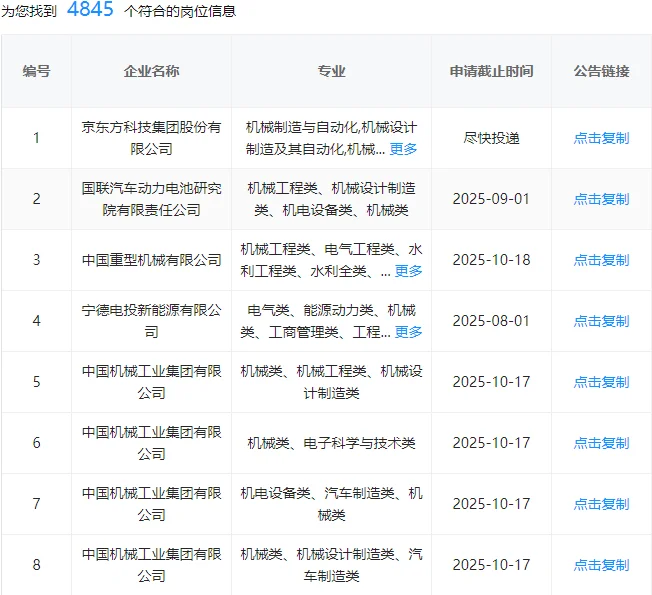
Task: Select the 编号 column header
Action: tap(37, 71)
